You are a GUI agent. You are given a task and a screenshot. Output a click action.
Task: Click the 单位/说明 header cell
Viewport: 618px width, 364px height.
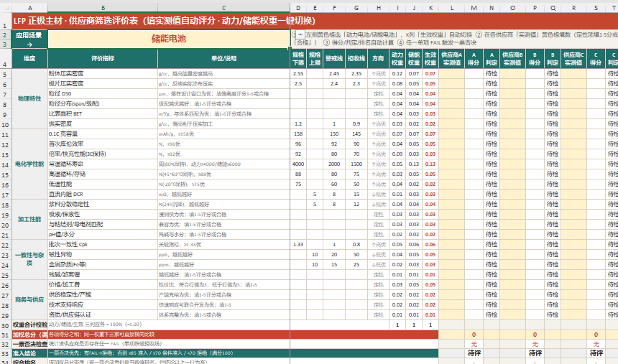(x=224, y=59)
